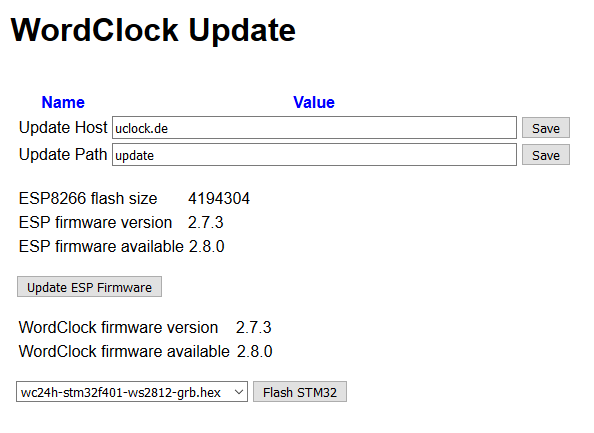
Task: Click the WordClock firmware available 2.8.0 value
Action: point(255,352)
